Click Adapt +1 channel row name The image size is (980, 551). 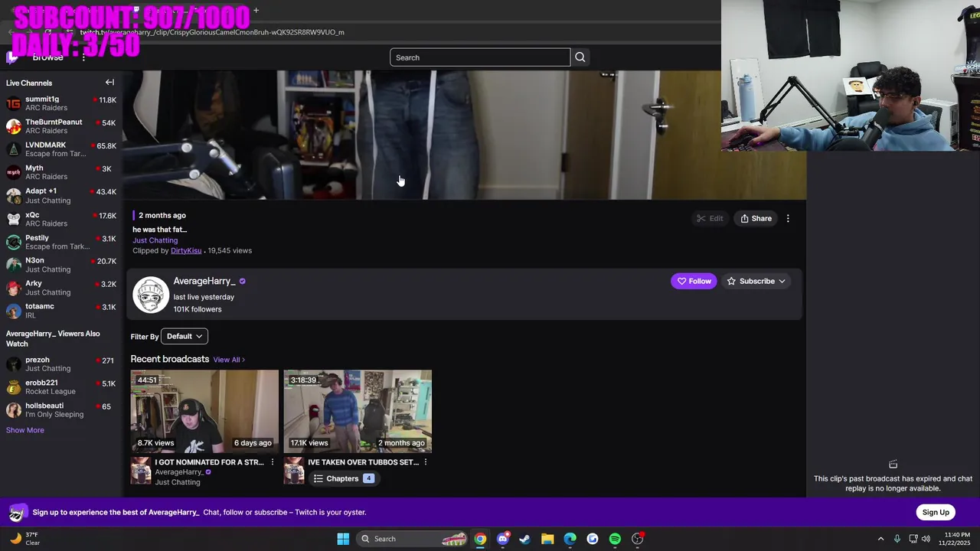coord(41,191)
